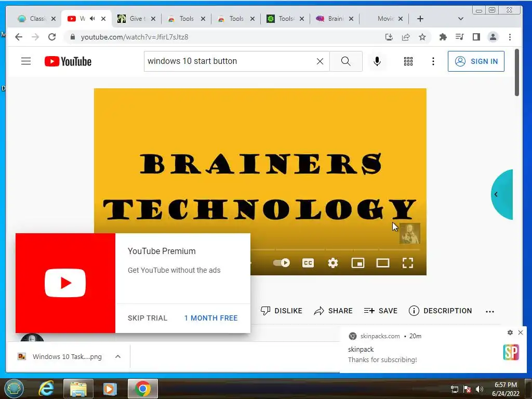This screenshot has width=532, height=399.
Task: Open the media player taskbar icon
Action: [x=110, y=389]
